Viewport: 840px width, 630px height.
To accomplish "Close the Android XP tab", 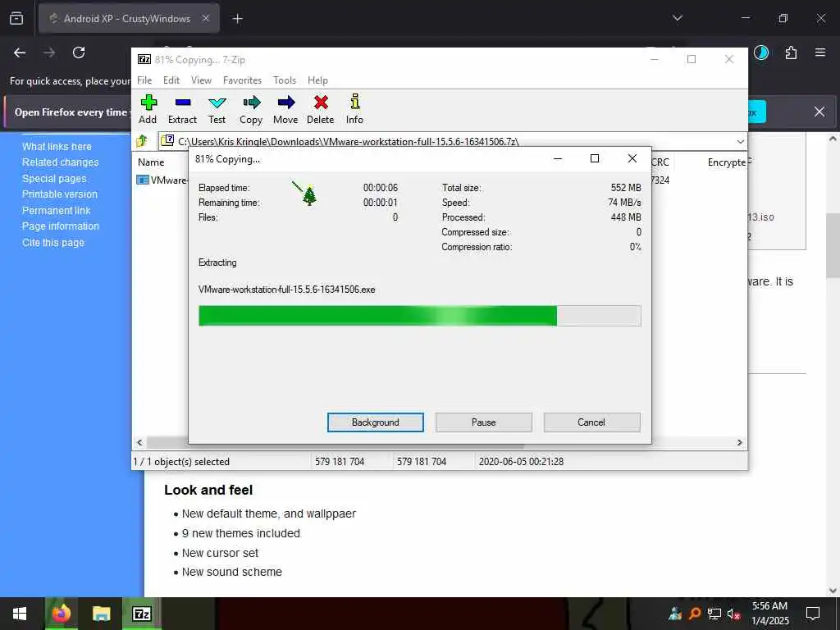I will coord(206,18).
